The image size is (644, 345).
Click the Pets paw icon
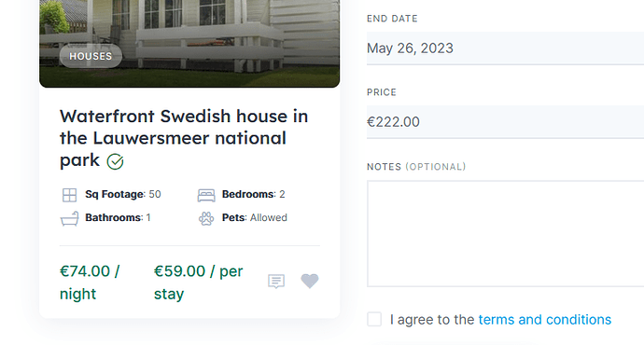click(206, 218)
